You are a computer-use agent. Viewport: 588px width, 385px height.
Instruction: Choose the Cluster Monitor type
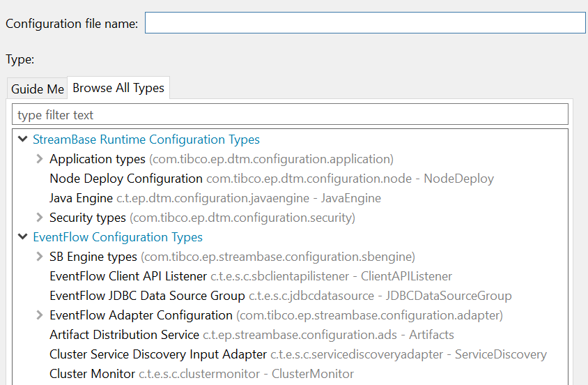[92, 374]
